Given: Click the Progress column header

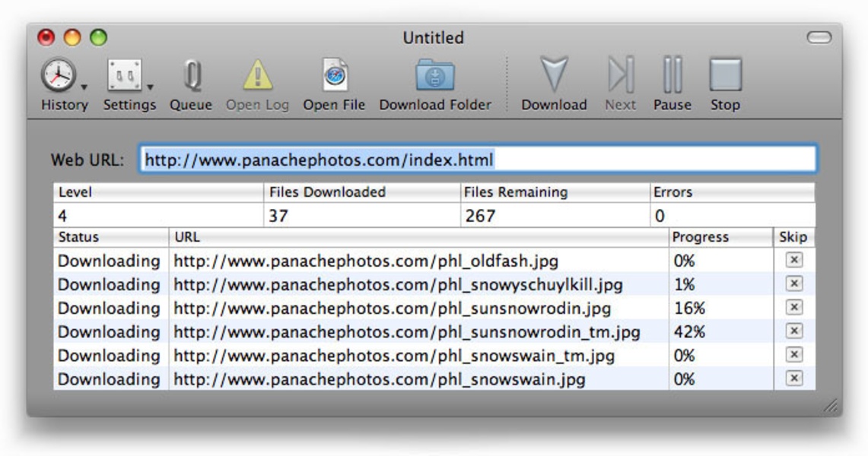Looking at the screenshot, I should (720, 237).
